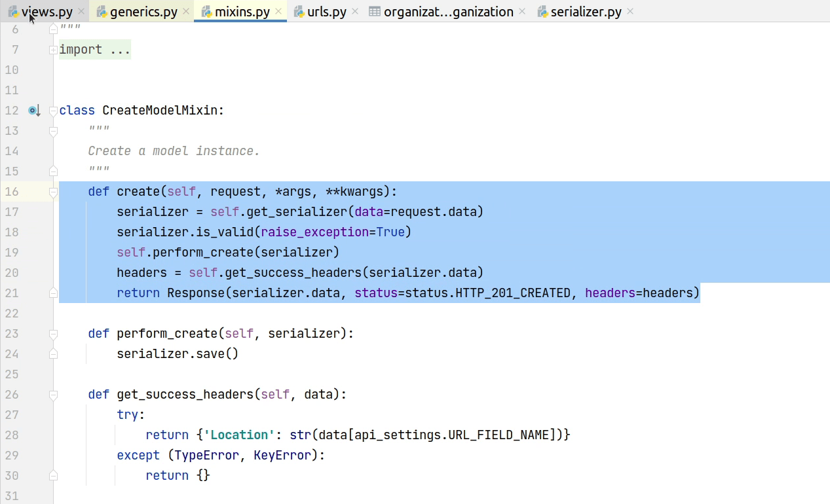
Task: Click the folded "import ..." text
Action: [94, 50]
